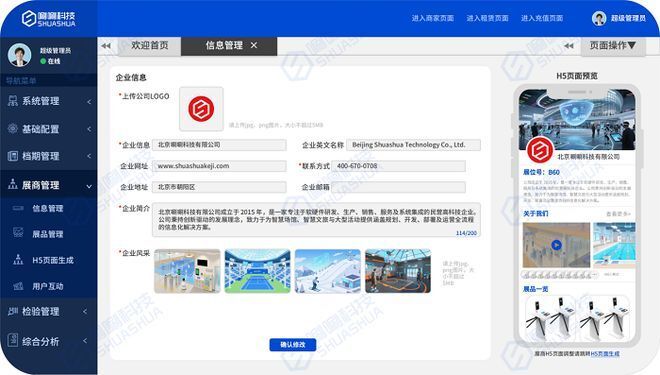Click the 信息管理 submenu icon
The height and width of the screenshot is (375, 660).
tap(18, 208)
